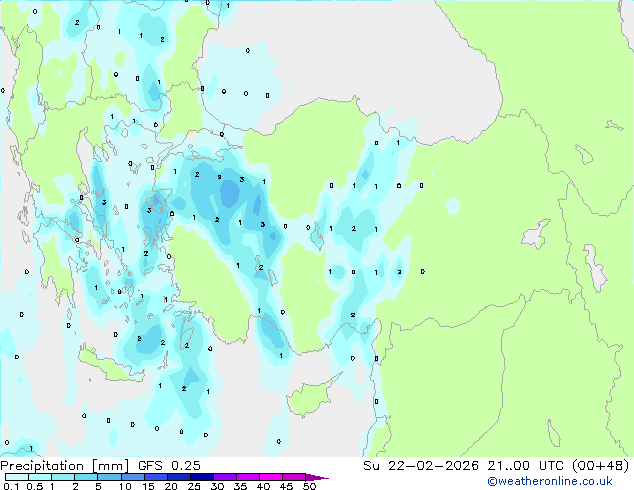Click the 0.5–1 mm legend swatch
The height and width of the screenshot is (490, 634).
(x=40, y=477)
